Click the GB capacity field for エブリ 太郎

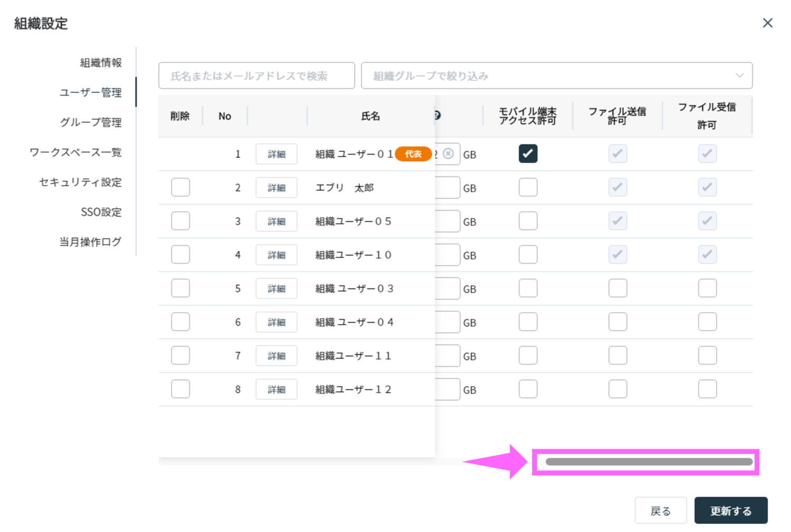tap(448, 188)
